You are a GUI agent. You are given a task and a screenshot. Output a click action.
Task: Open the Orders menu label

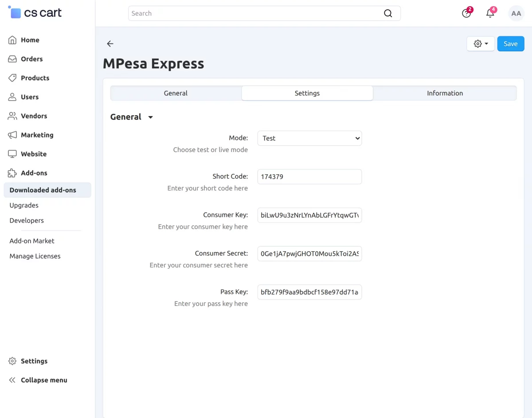[32, 59]
